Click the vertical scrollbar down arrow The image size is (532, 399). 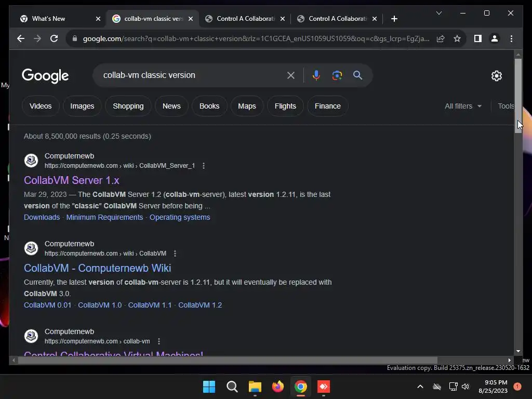518,351
